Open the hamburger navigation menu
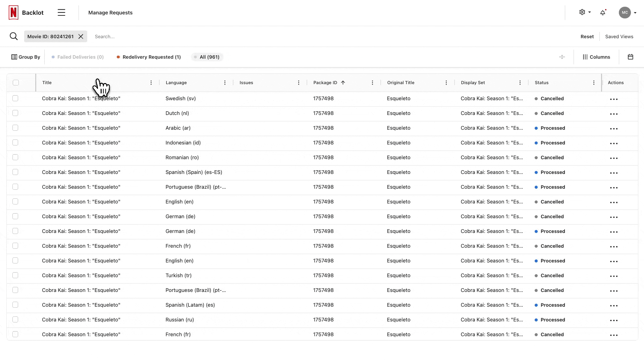 coord(61,12)
